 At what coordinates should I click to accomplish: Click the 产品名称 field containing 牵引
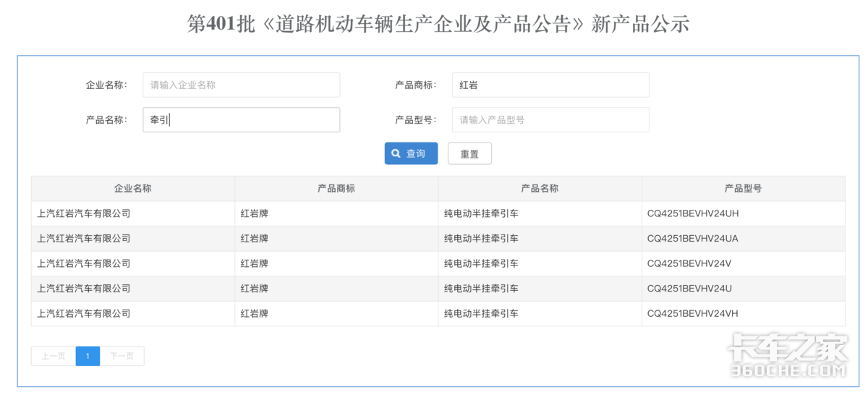(x=241, y=120)
